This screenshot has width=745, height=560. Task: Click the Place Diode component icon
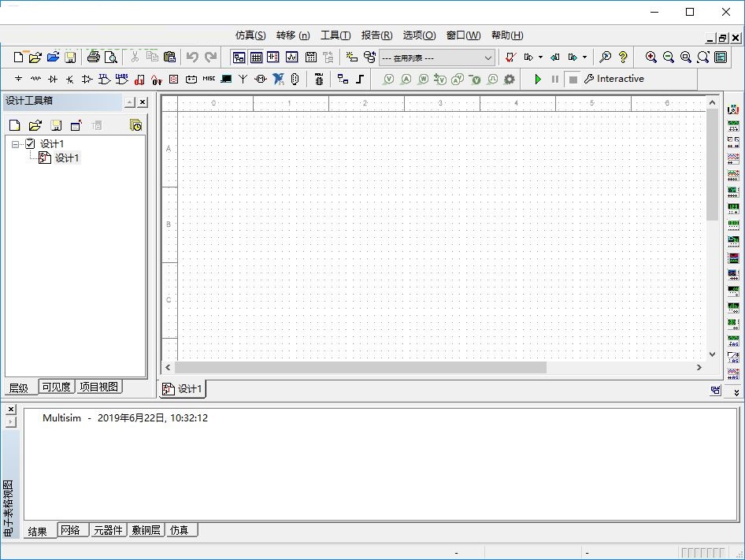pos(53,79)
